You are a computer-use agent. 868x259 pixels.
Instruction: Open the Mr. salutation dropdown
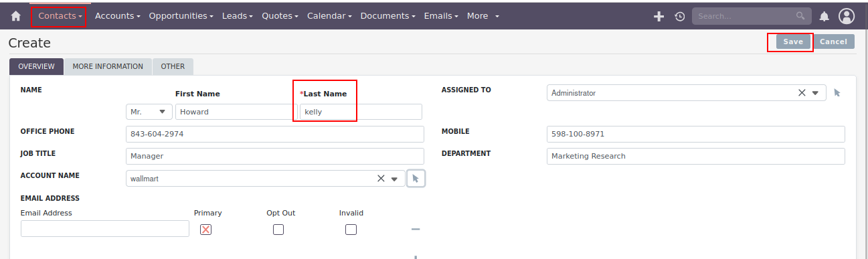click(149, 112)
